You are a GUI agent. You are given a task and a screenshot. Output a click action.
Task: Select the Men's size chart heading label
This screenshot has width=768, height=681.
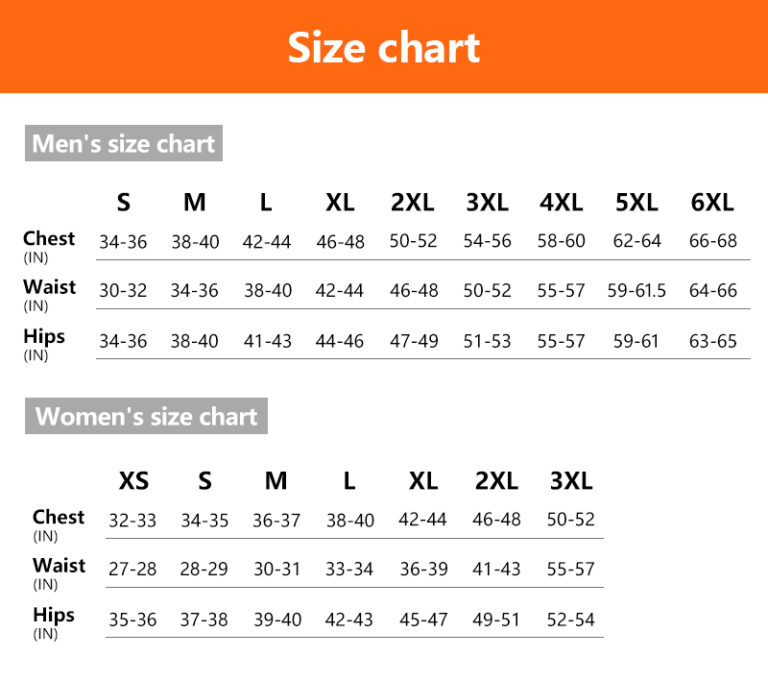[x=123, y=144]
